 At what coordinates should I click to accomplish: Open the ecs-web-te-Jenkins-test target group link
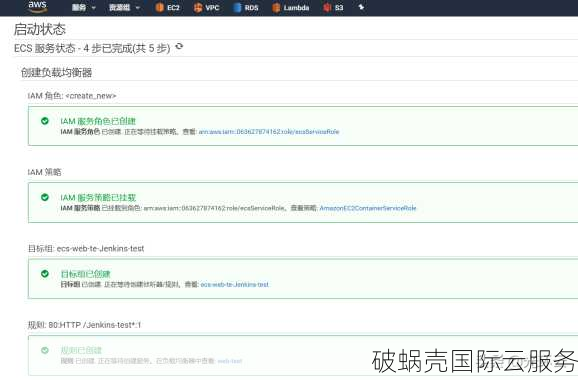(x=234, y=285)
